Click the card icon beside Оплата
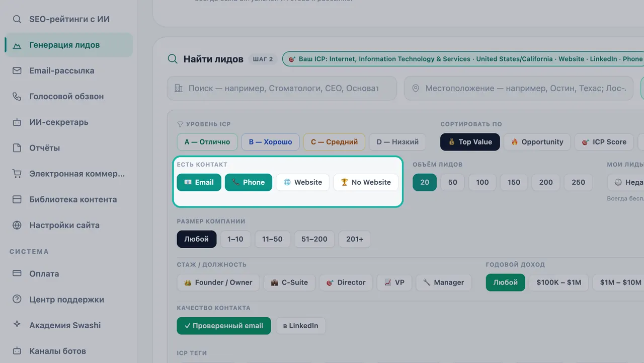 tap(17, 273)
